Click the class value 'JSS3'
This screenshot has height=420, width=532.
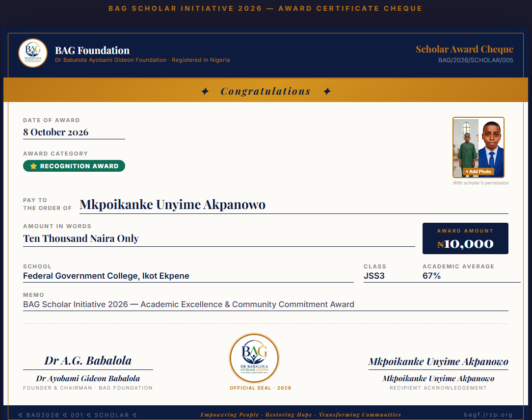click(x=374, y=276)
